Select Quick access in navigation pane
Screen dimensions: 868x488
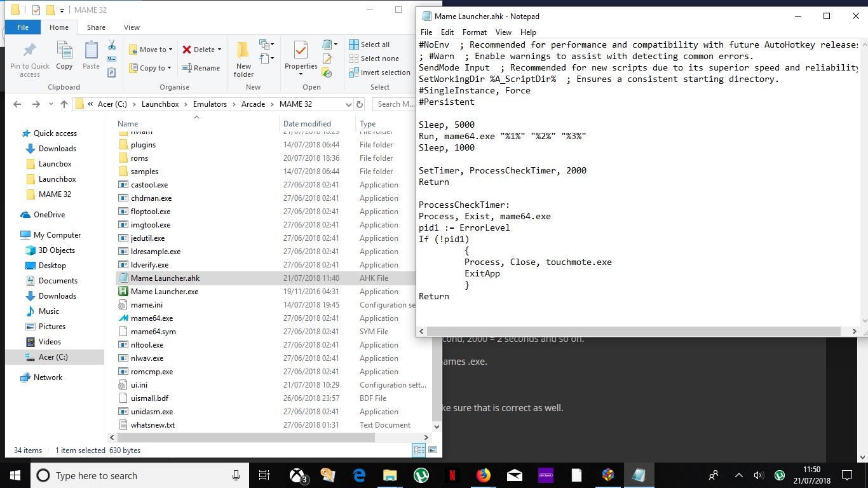click(55, 133)
